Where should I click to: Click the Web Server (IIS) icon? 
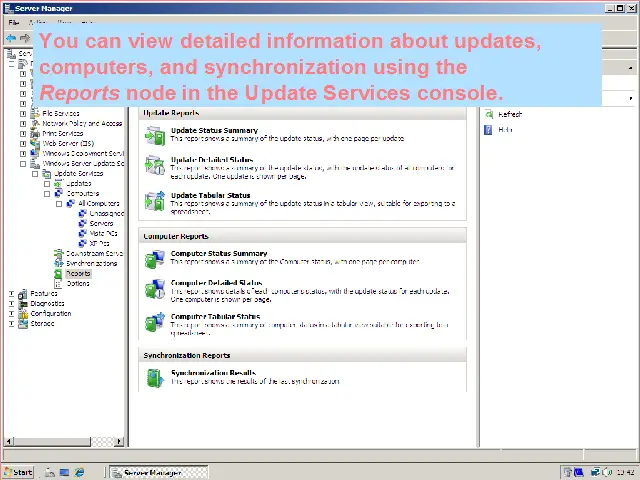35,143
